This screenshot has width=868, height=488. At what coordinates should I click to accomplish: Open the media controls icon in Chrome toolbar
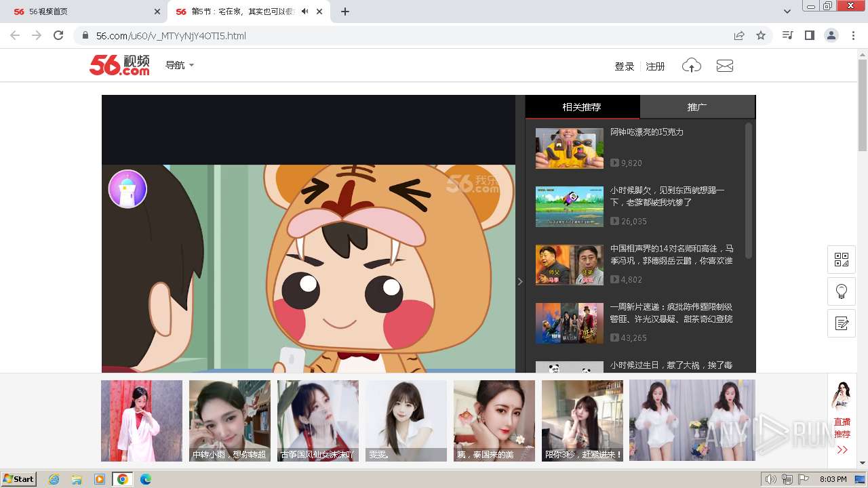(787, 35)
